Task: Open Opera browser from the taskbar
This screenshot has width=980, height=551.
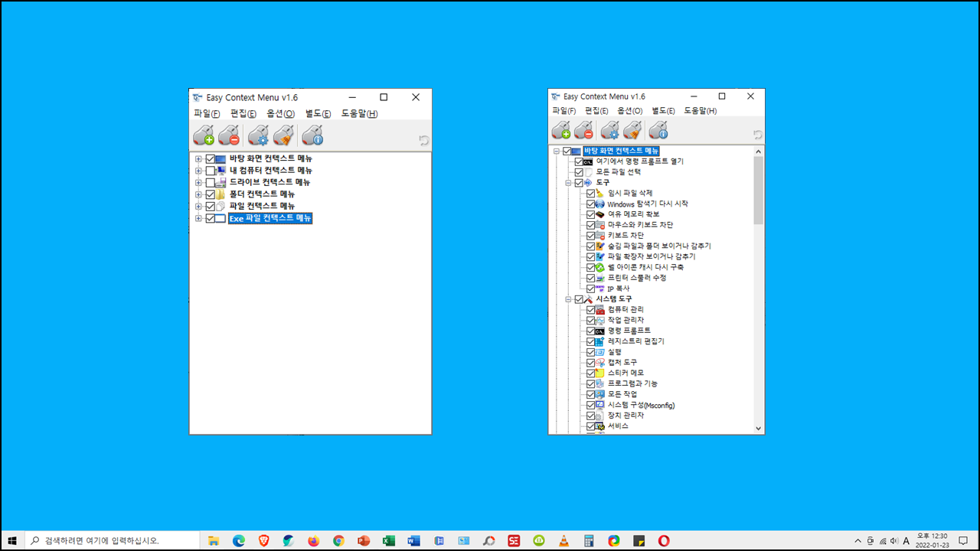Action: (664, 540)
